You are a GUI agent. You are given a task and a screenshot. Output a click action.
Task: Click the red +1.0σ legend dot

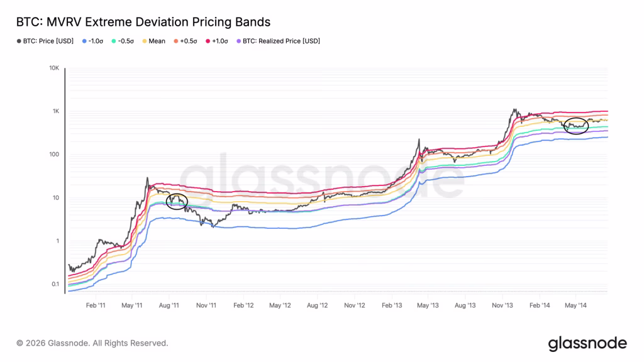point(208,41)
